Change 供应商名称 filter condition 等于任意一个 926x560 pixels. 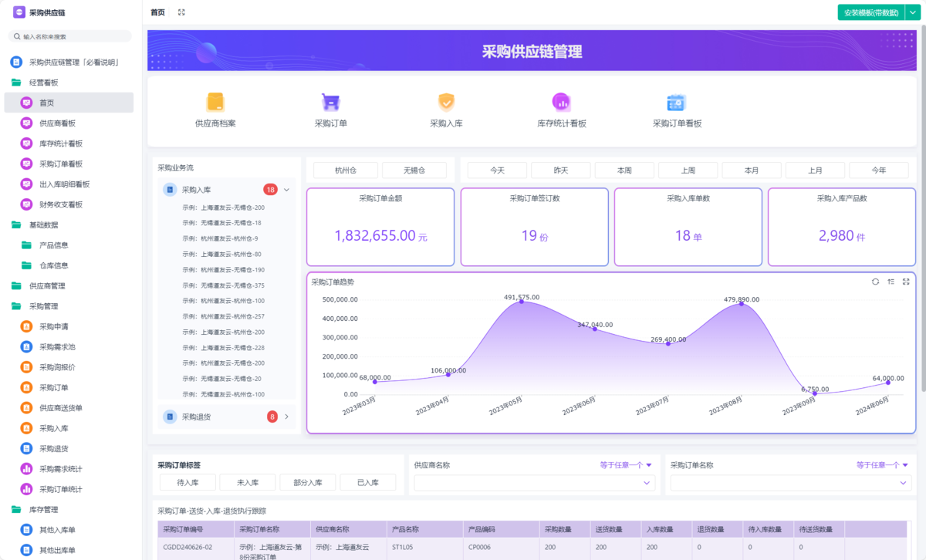tap(627, 465)
